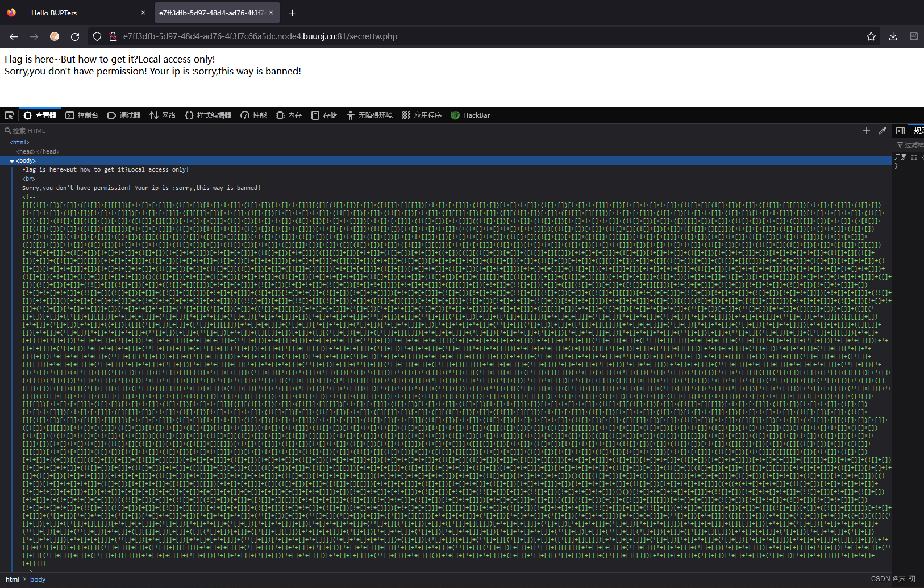Click the 搜索 HTML search field
Screen dimensions: 924x588
429,131
